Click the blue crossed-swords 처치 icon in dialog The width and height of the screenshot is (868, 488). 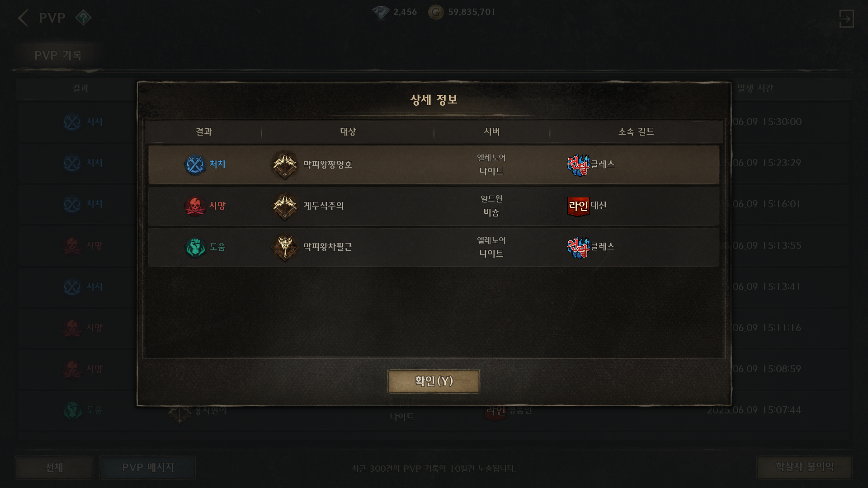pyautogui.click(x=195, y=165)
